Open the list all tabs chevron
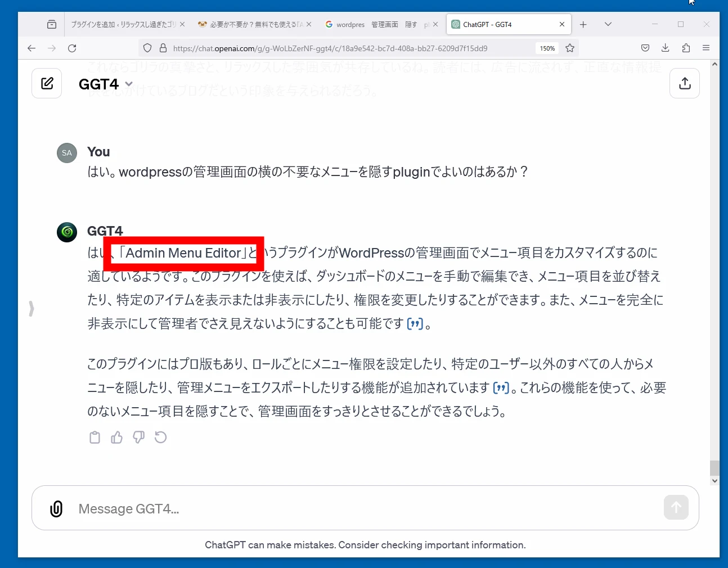 [608, 25]
